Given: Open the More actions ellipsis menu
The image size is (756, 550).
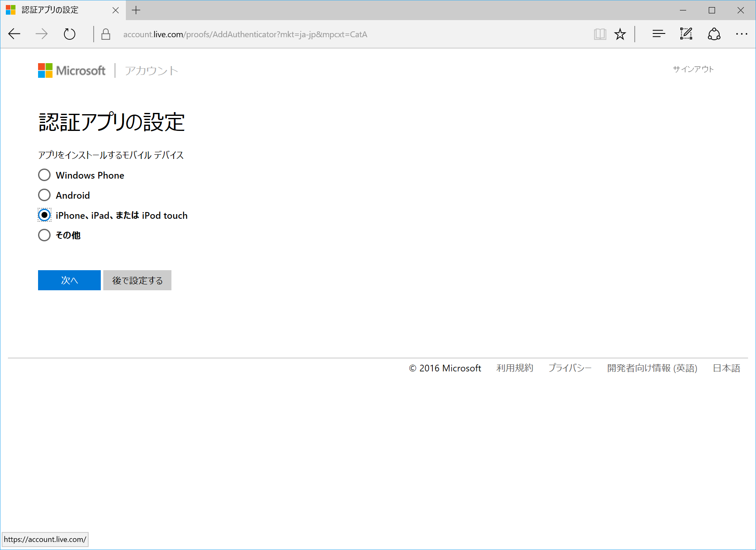Looking at the screenshot, I should point(741,34).
